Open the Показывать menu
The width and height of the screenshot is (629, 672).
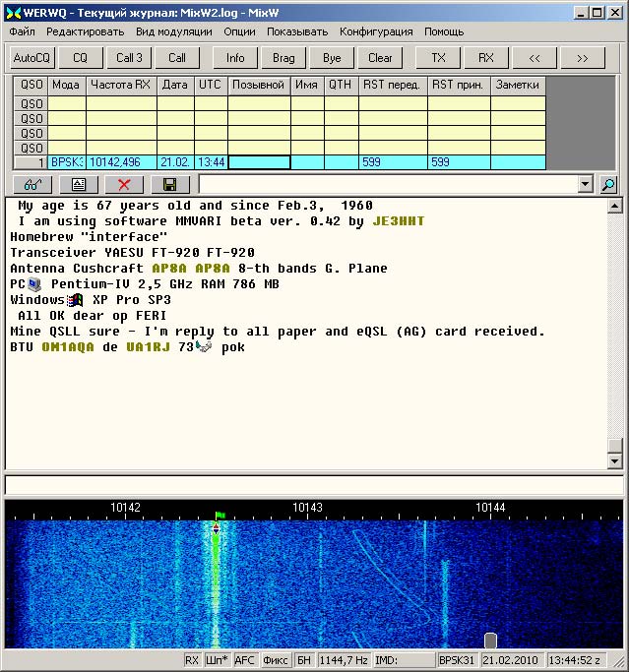pyautogui.click(x=297, y=31)
